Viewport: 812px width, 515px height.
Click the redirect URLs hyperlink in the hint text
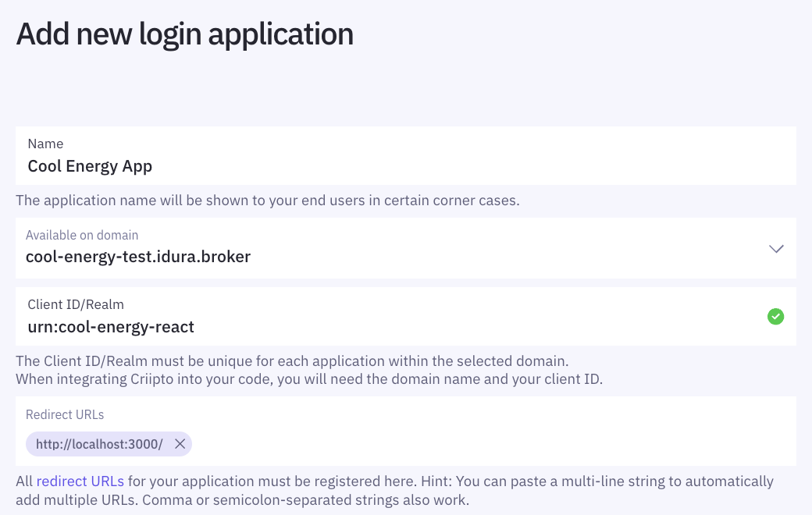[80, 481]
